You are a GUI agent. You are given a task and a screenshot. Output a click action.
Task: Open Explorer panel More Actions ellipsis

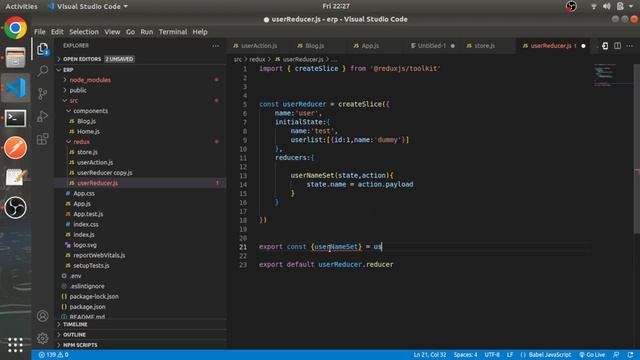[x=216, y=46]
